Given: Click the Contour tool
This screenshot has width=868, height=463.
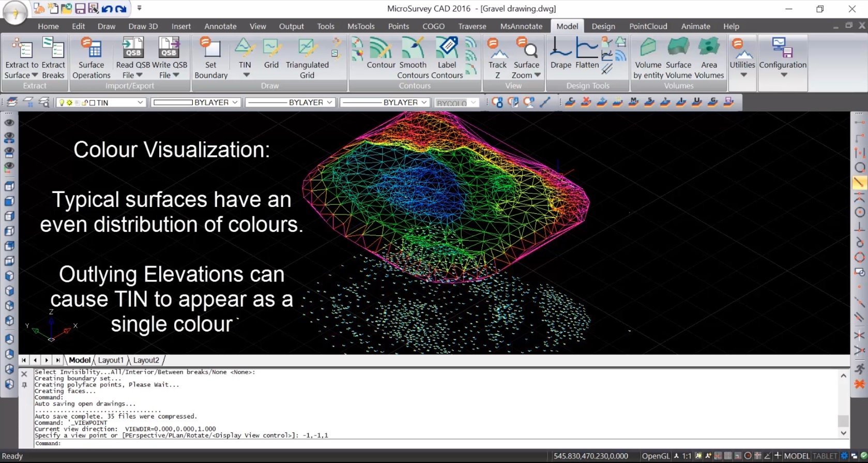Looking at the screenshot, I should [381, 53].
